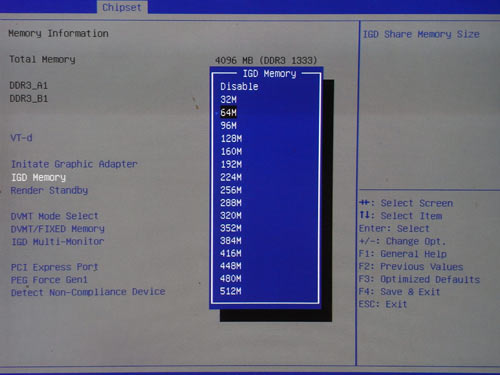Choose the 192M option
The height and width of the screenshot is (375, 500).
(231, 164)
